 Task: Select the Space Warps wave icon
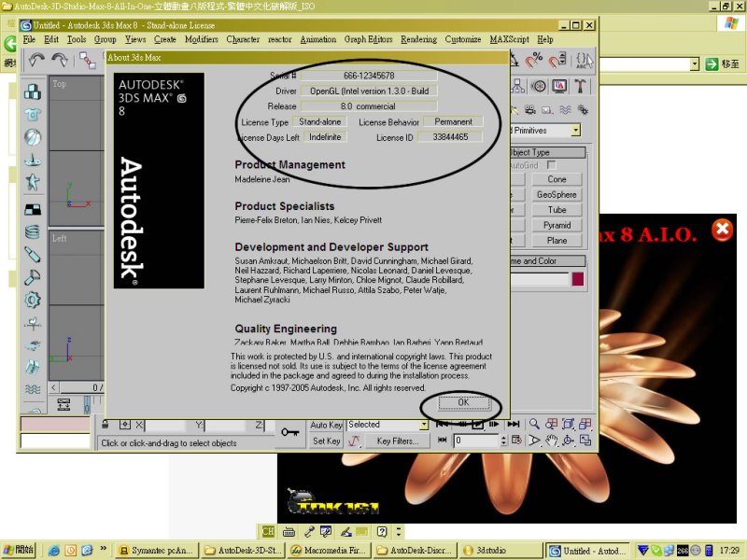pos(565,110)
